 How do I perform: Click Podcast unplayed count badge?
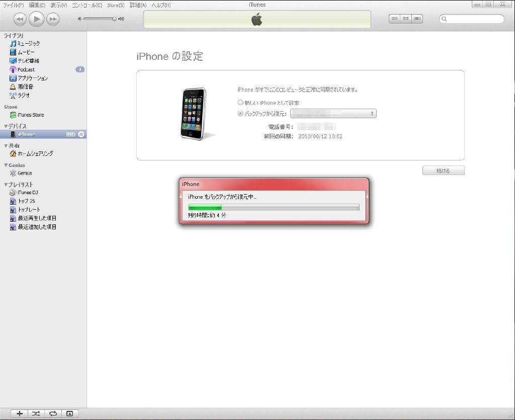click(x=80, y=69)
